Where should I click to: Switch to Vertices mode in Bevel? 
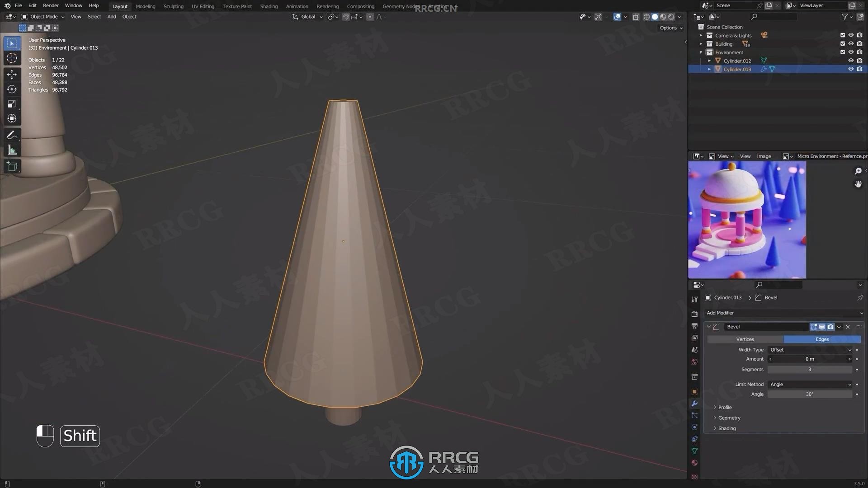(745, 339)
